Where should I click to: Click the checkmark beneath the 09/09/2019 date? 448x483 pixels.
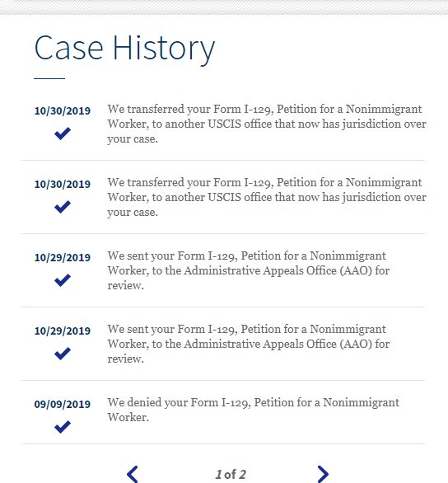tap(63, 427)
